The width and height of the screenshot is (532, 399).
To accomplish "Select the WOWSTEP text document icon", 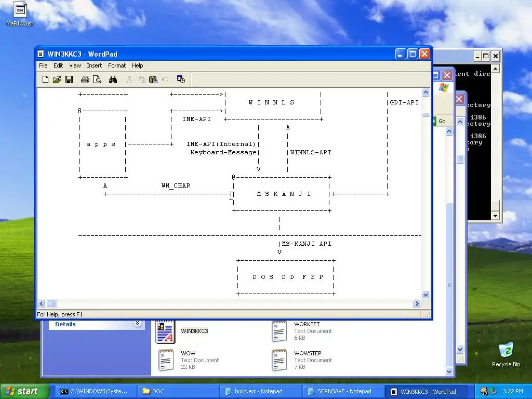I will 279,360.
